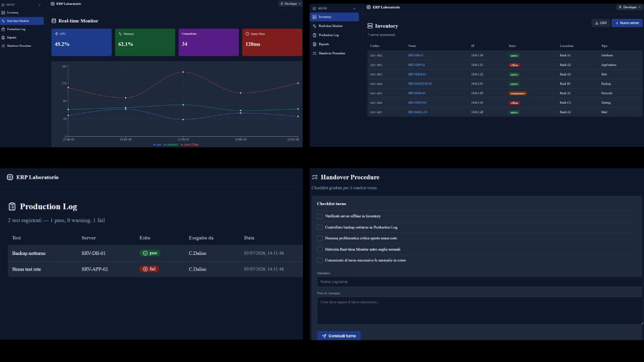Click lightning bolt icon on CPU card

[x=57, y=34]
